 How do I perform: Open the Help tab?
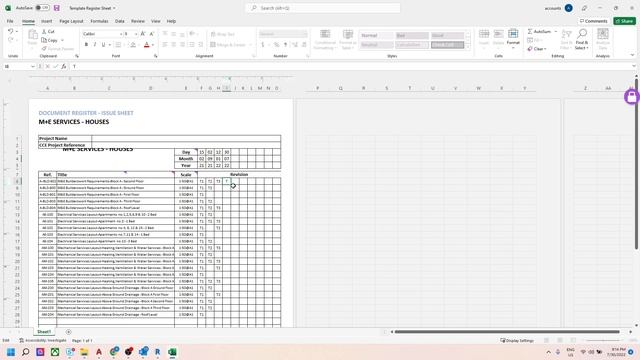pos(171,21)
